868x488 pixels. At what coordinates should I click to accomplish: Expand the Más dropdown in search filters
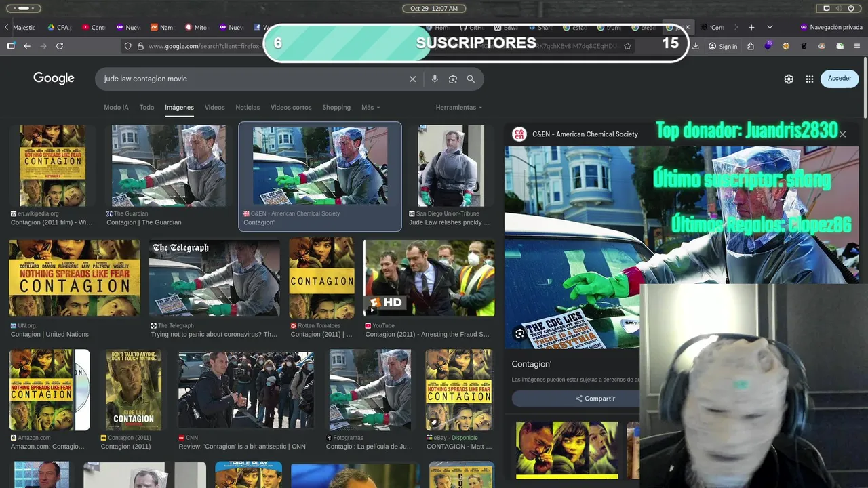click(x=370, y=107)
